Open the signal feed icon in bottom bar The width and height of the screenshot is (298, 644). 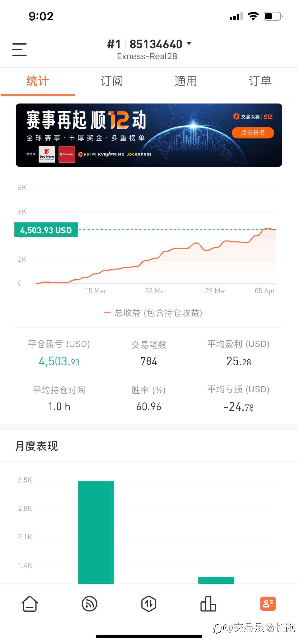[89, 604]
